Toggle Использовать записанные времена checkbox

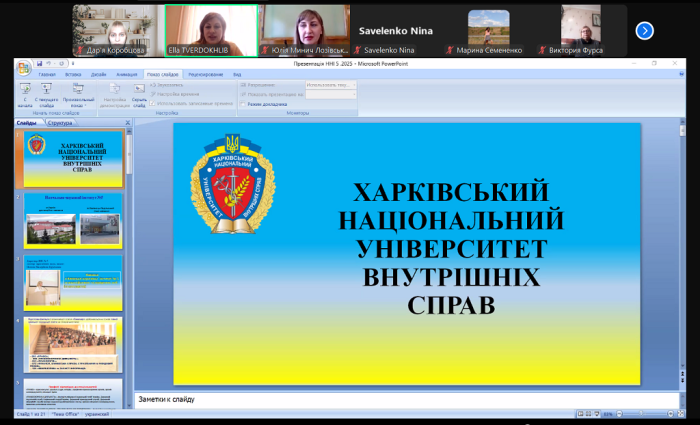152,103
